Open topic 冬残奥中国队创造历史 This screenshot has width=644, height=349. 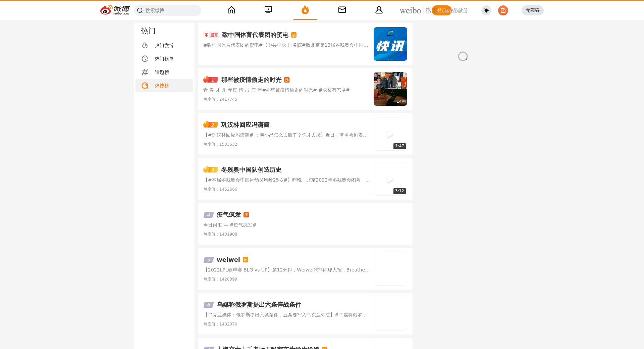click(x=251, y=170)
